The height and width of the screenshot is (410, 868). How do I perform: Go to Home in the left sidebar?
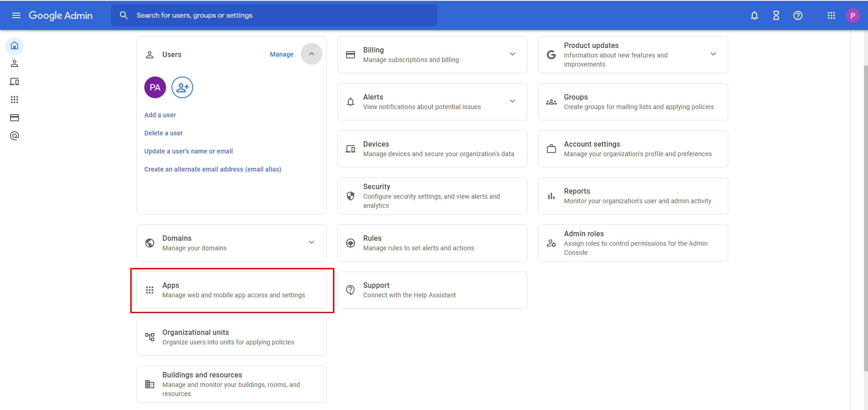[14, 46]
